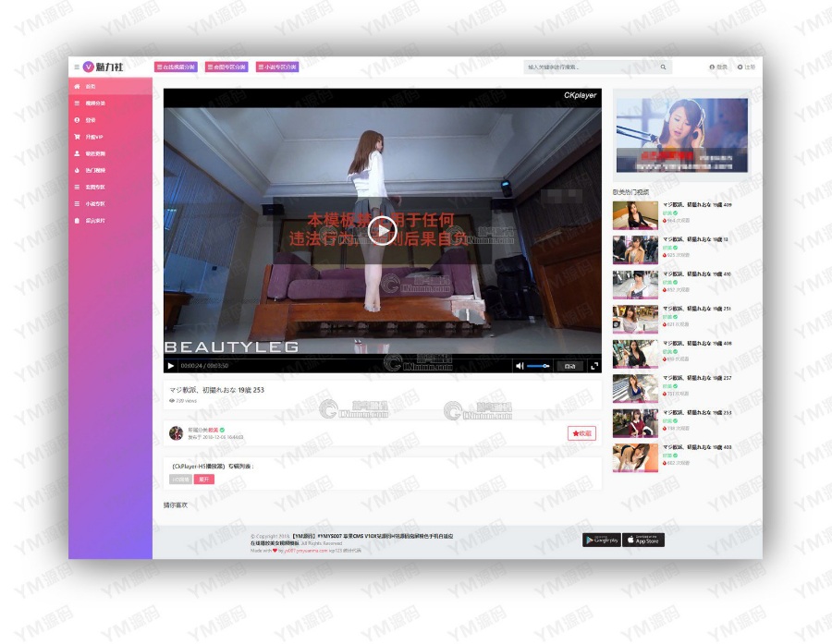Open the third pink category dropdown
The height and width of the screenshot is (644, 832).
277,67
